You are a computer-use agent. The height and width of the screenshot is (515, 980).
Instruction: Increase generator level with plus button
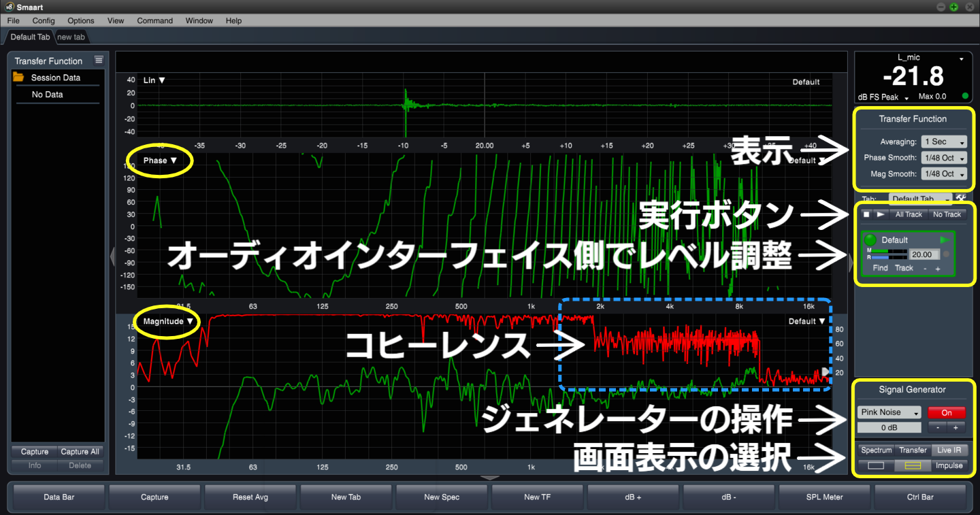(x=955, y=428)
